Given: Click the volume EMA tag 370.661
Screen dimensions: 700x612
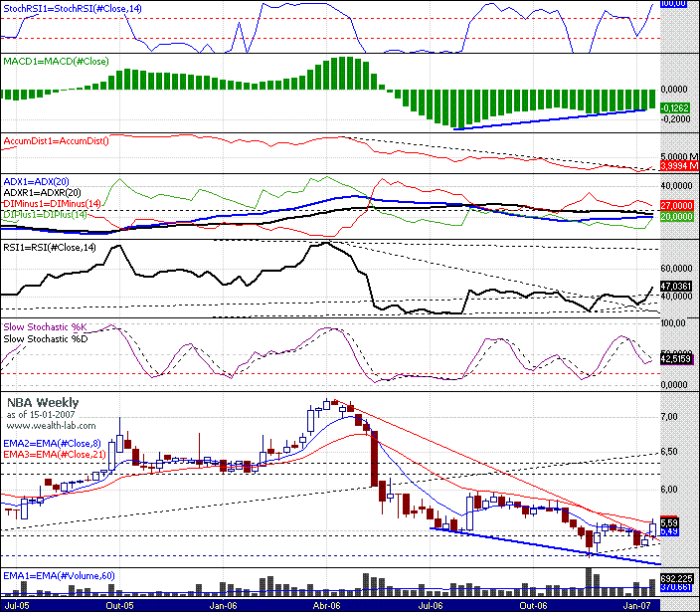Looking at the screenshot, I should [676, 586].
